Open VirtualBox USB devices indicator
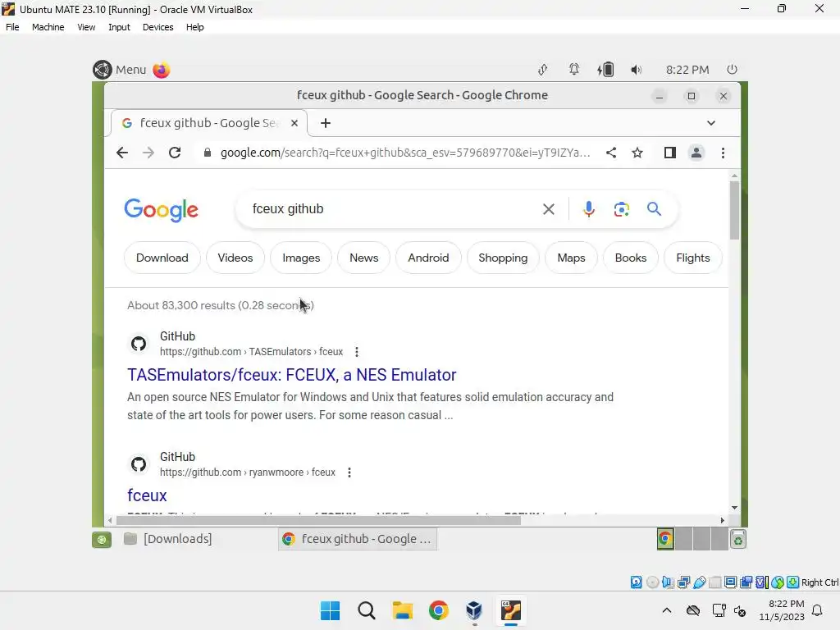 tap(699, 582)
